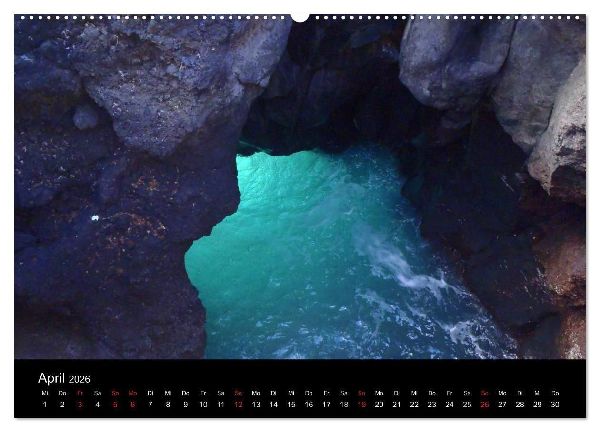Click date 10 in April row
Image resolution: width=600 pixels, height=432 pixels.
203,404
